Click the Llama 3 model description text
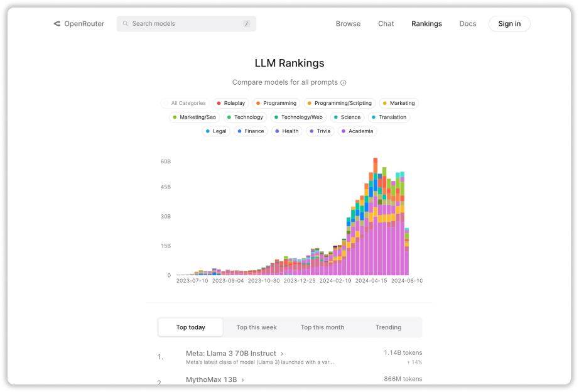 [x=259, y=362]
